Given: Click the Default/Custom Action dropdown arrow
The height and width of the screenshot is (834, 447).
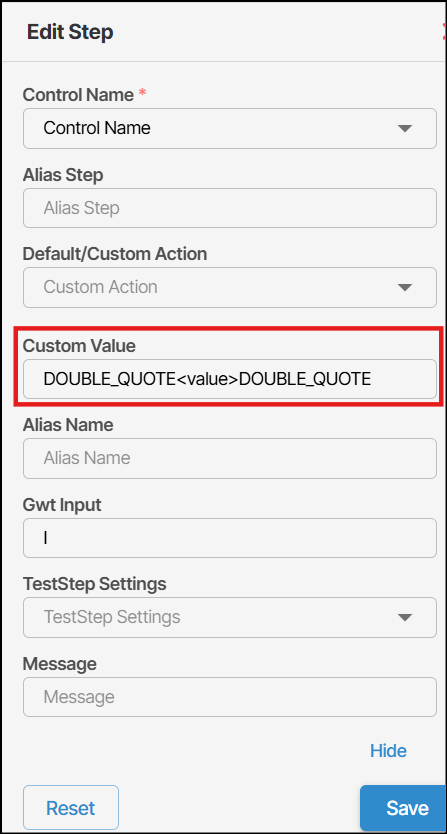Looking at the screenshot, I should (x=405, y=287).
